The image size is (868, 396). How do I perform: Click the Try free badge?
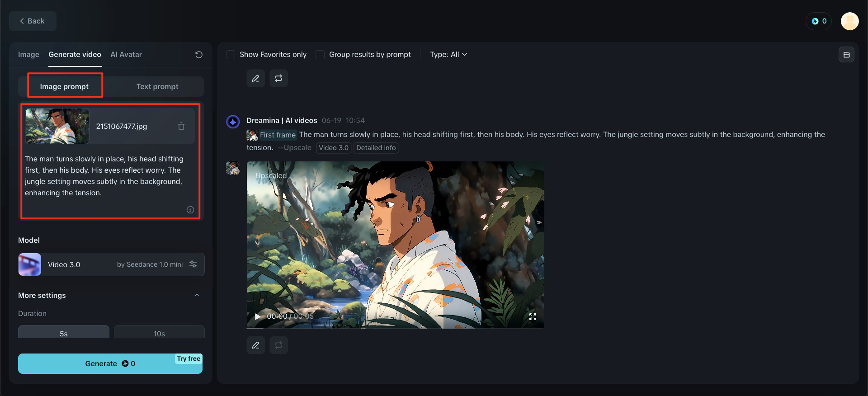(x=189, y=358)
